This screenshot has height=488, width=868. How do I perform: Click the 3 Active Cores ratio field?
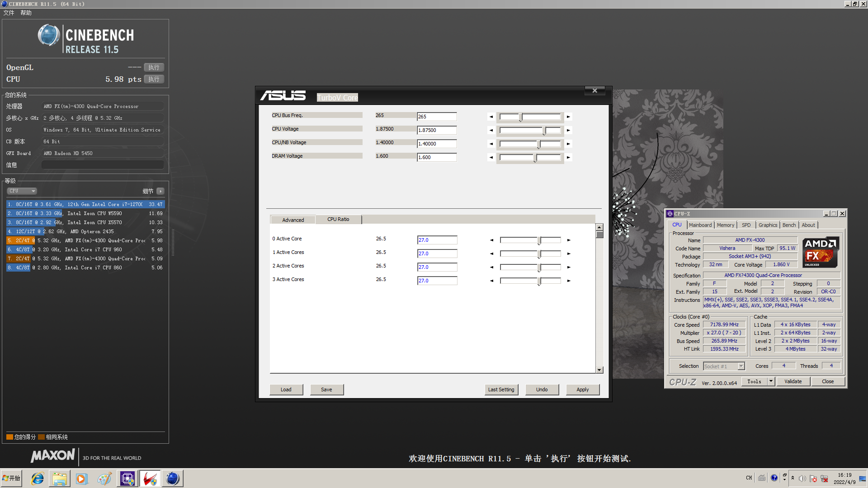tap(437, 281)
